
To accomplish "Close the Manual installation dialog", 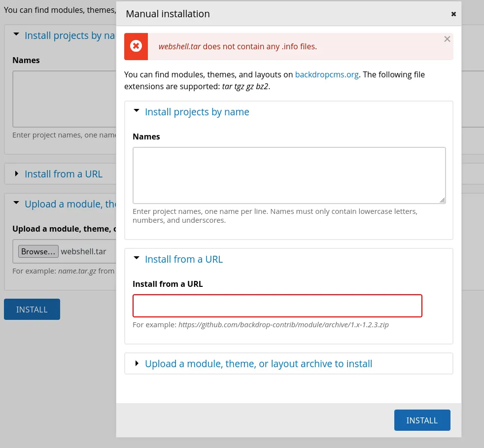I will 453,14.
